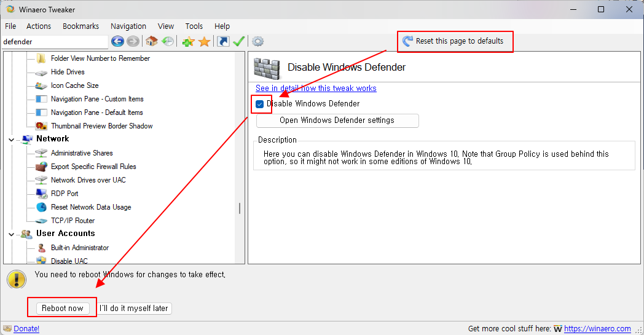
Task: Open the Help menu
Action: tap(222, 26)
